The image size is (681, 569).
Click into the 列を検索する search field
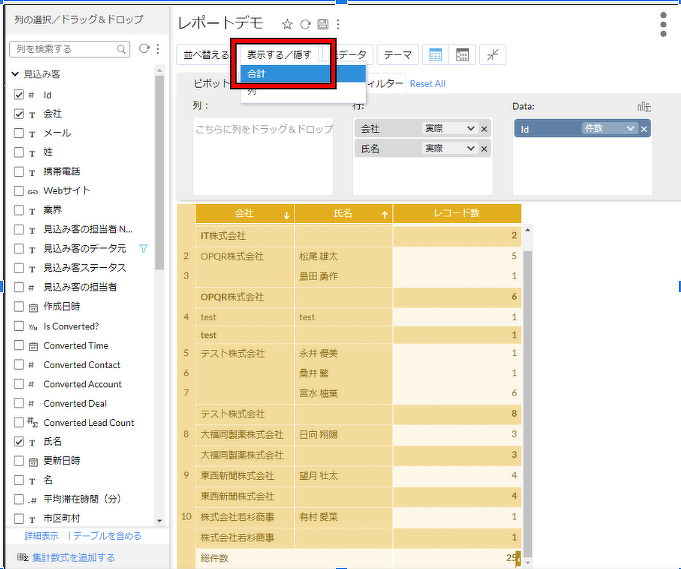(66, 49)
